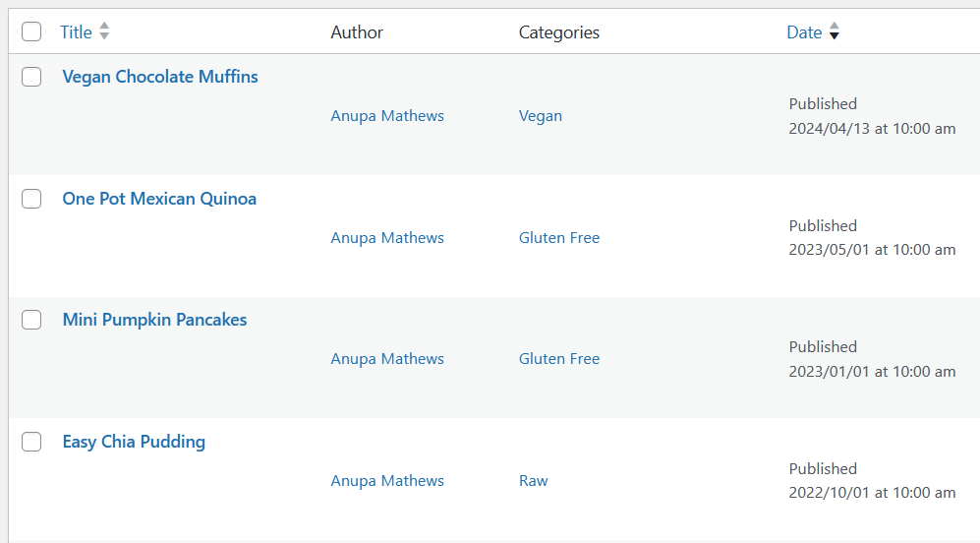The image size is (980, 543).
Task: Check the Vegan Chocolate Muffins row checkbox
Action: (x=31, y=77)
